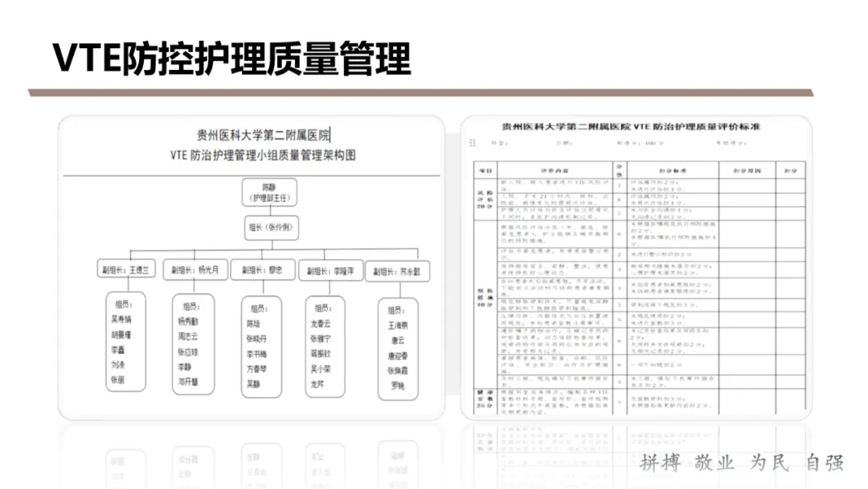Click member name 吴静
This screenshot has width=868, height=489.
coord(253,384)
